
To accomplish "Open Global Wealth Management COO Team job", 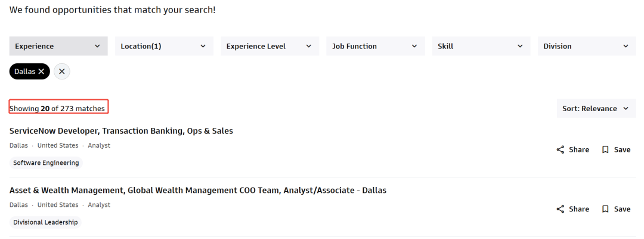I will [198, 191].
